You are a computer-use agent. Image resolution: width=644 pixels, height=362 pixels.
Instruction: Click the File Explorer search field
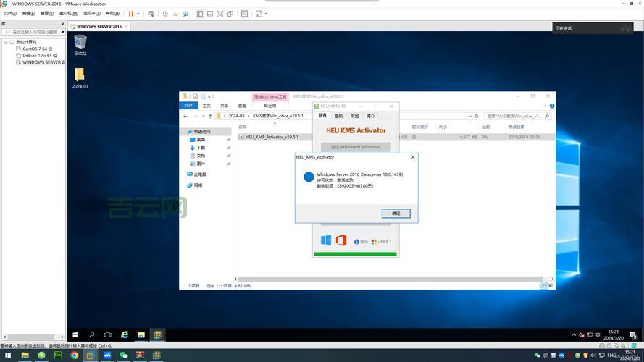[x=514, y=116]
